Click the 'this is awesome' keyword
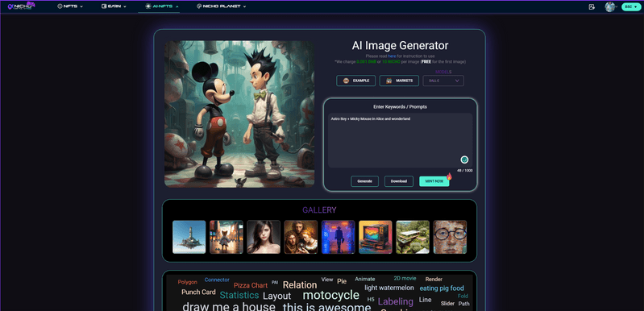The width and height of the screenshot is (644, 311). [x=327, y=307]
